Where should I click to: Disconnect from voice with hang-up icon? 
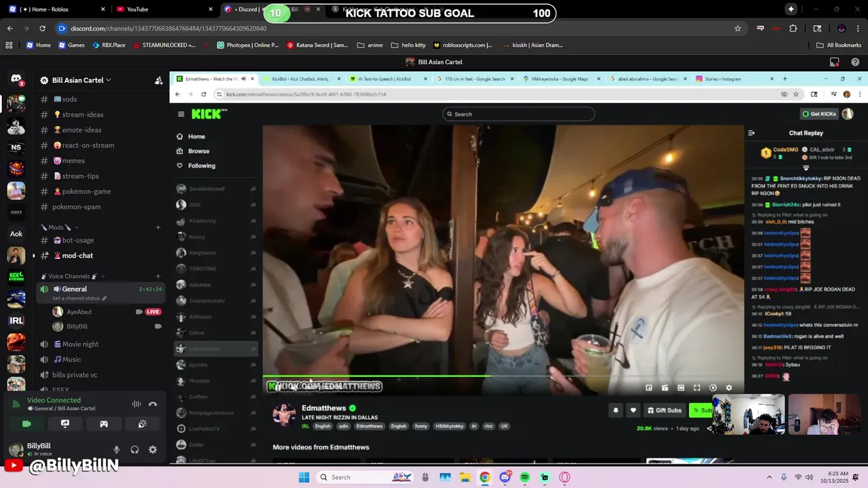coord(153,404)
